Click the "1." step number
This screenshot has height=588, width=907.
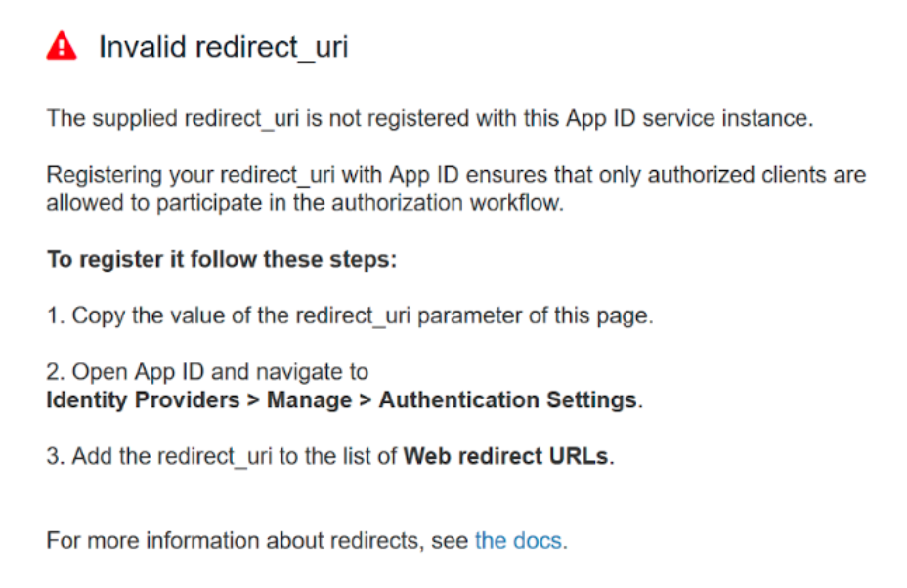(55, 316)
